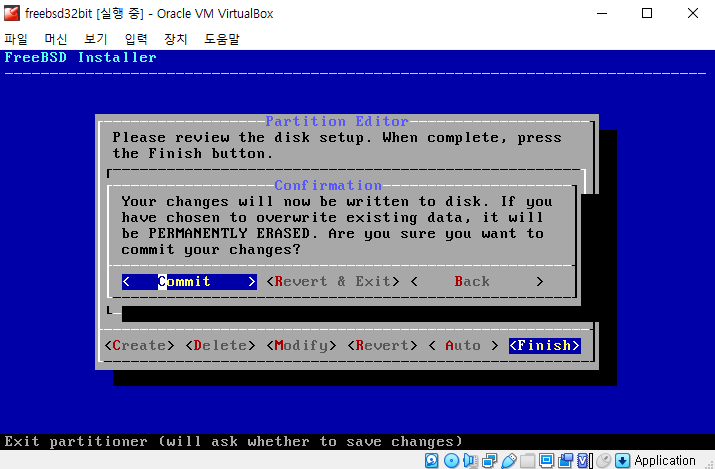Viewport: 715px width, 469px height.
Task: Click the Delete partition button
Action: point(220,345)
